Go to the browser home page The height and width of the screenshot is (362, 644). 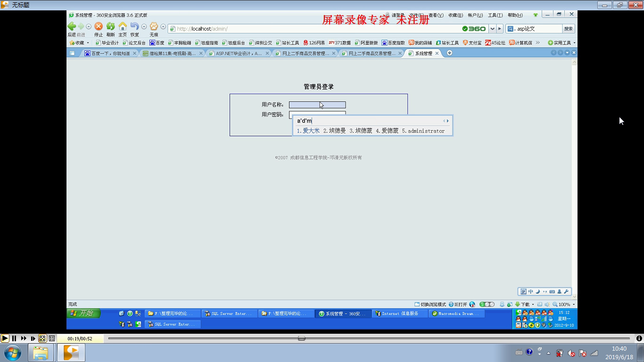pyautogui.click(x=123, y=26)
